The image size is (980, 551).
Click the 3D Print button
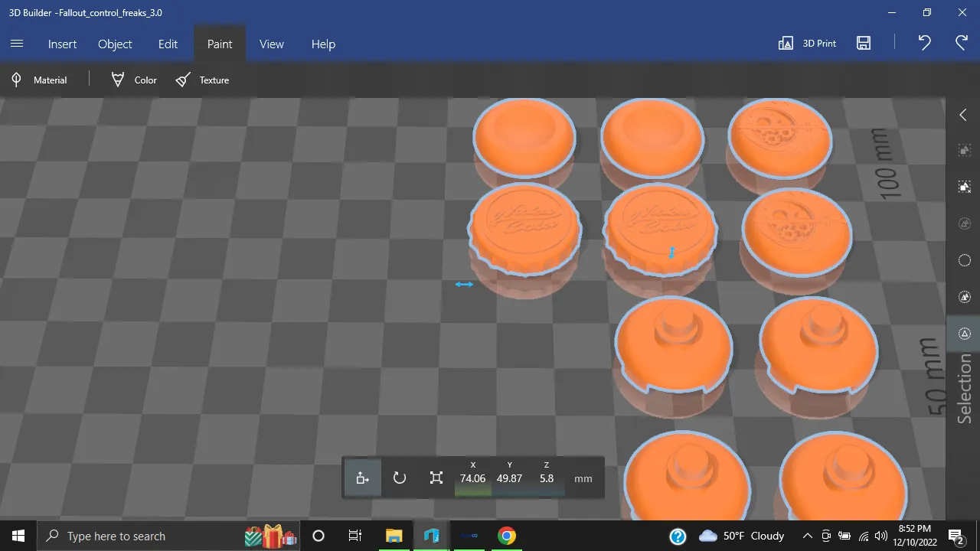pyautogui.click(x=807, y=44)
